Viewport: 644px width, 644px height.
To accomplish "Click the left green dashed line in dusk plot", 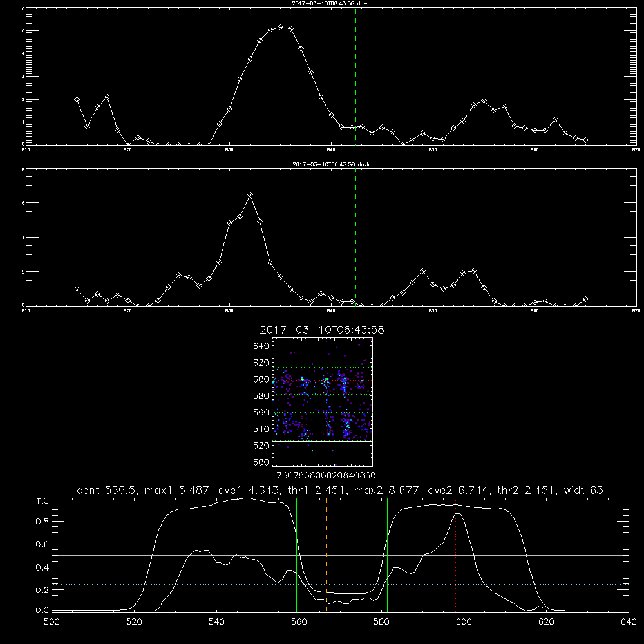I will tap(205, 237).
